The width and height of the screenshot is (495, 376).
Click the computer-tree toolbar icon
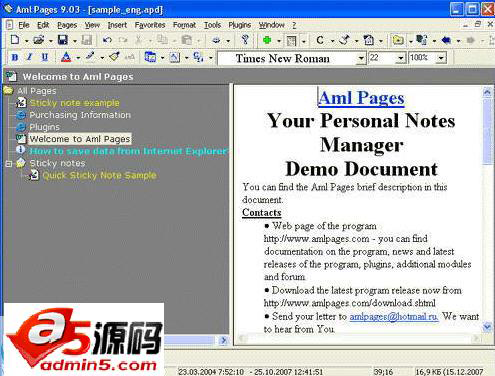click(x=422, y=40)
